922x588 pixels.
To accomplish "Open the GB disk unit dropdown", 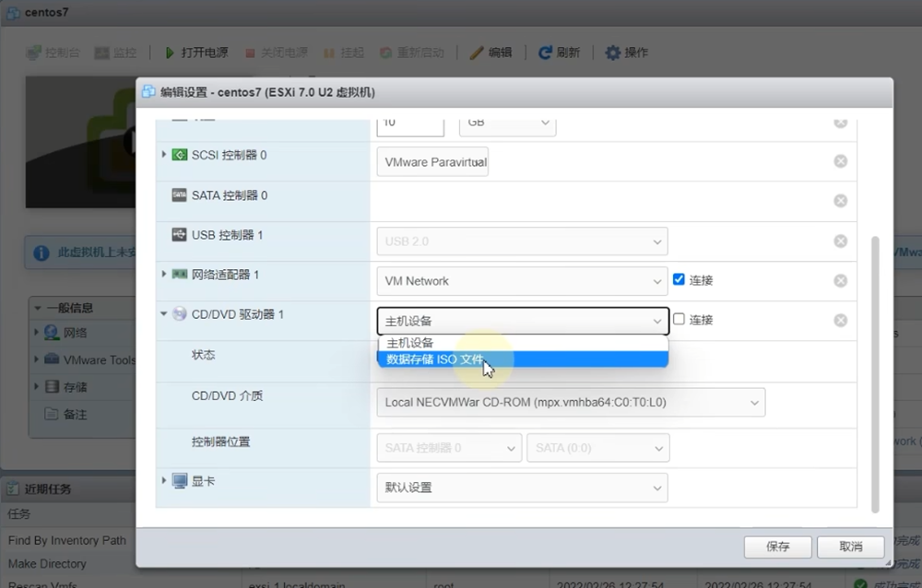I will (x=507, y=124).
